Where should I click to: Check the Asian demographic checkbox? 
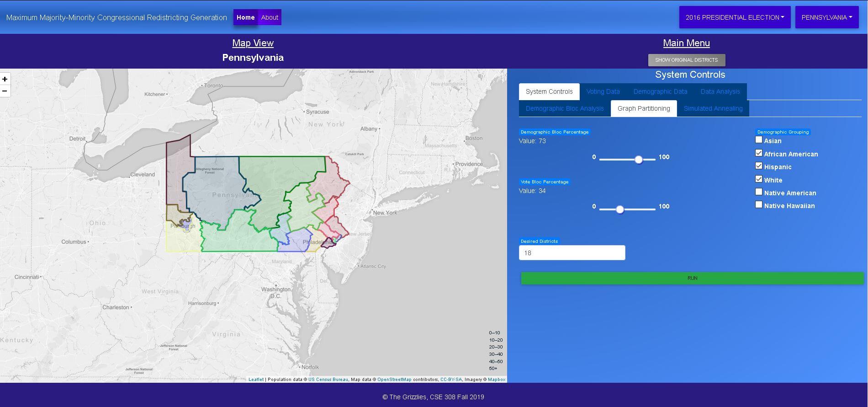tap(759, 140)
